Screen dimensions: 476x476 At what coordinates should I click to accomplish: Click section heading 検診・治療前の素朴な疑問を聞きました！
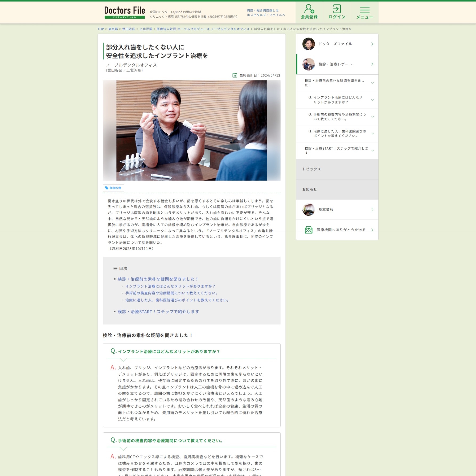tap(148, 335)
